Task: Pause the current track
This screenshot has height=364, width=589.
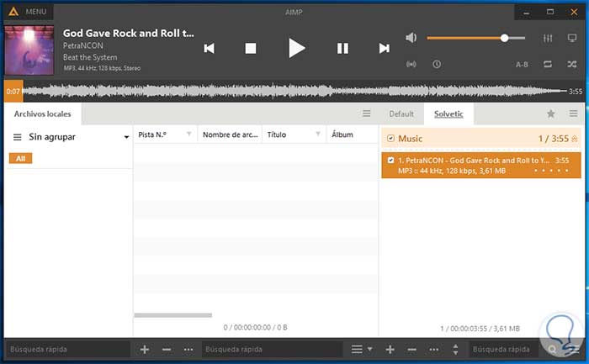Action: tap(342, 49)
